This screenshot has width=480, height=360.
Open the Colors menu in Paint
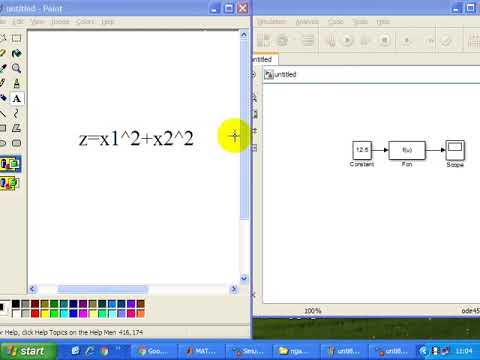(x=85, y=22)
